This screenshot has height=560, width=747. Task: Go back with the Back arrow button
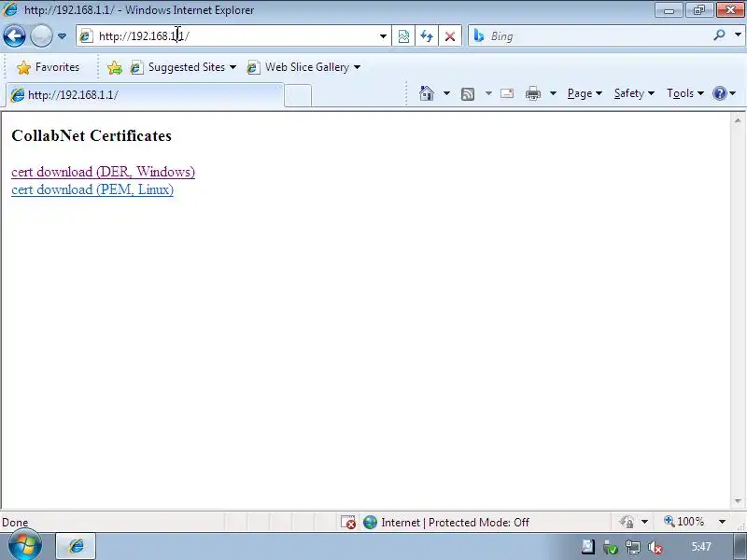14,36
